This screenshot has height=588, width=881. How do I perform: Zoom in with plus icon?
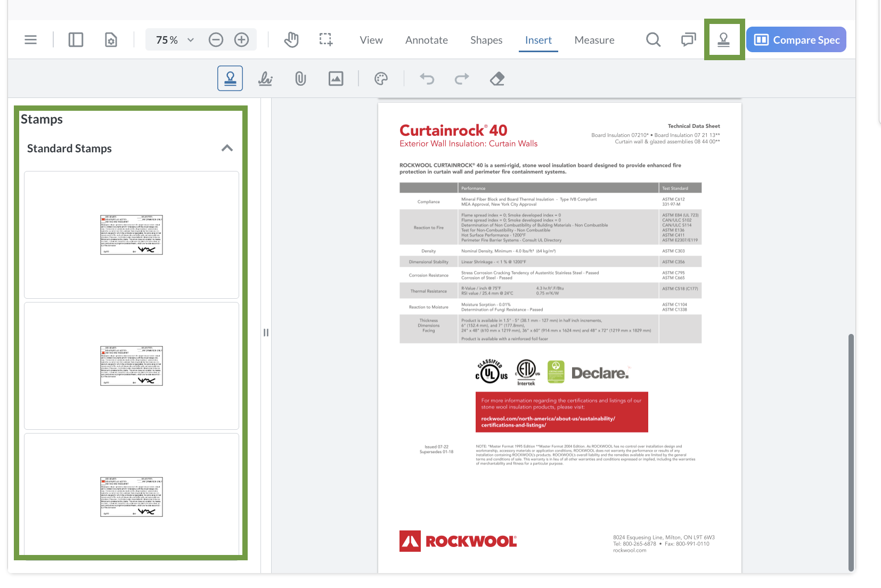tap(242, 40)
